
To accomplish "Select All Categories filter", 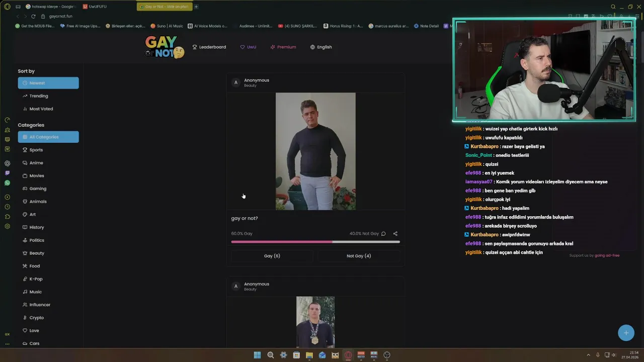I will 48,137.
